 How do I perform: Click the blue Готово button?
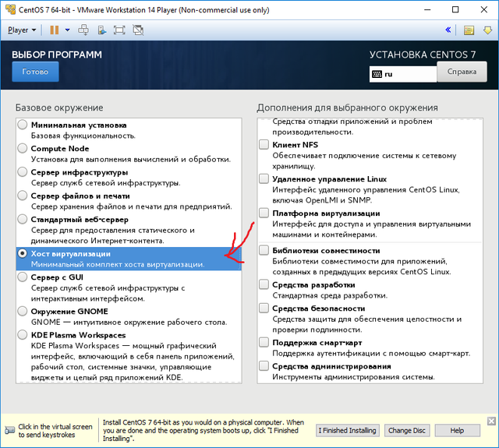coord(35,72)
